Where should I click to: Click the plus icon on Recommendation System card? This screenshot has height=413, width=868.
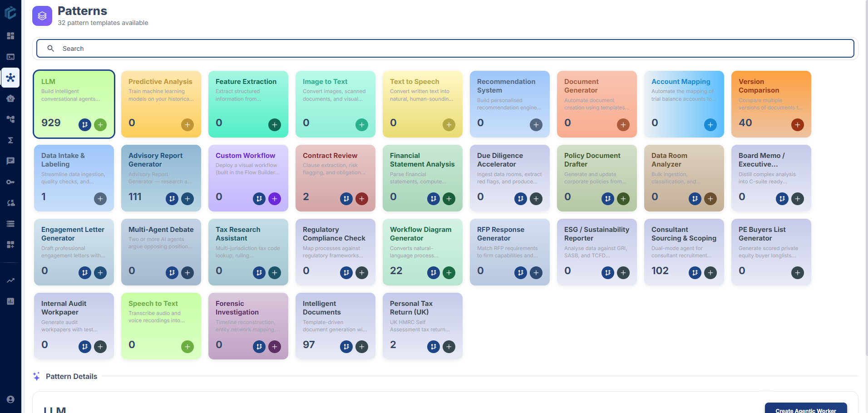tap(536, 125)
